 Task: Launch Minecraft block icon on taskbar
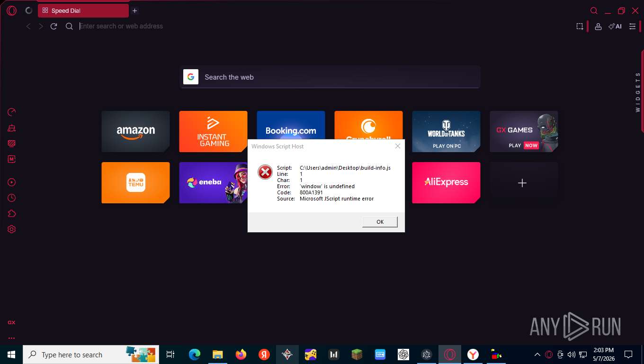357,355
